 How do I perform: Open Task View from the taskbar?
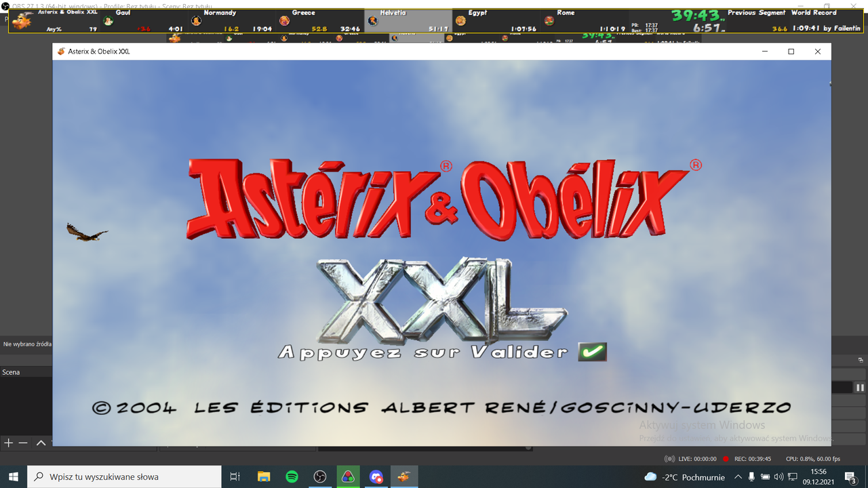point(235,476)
